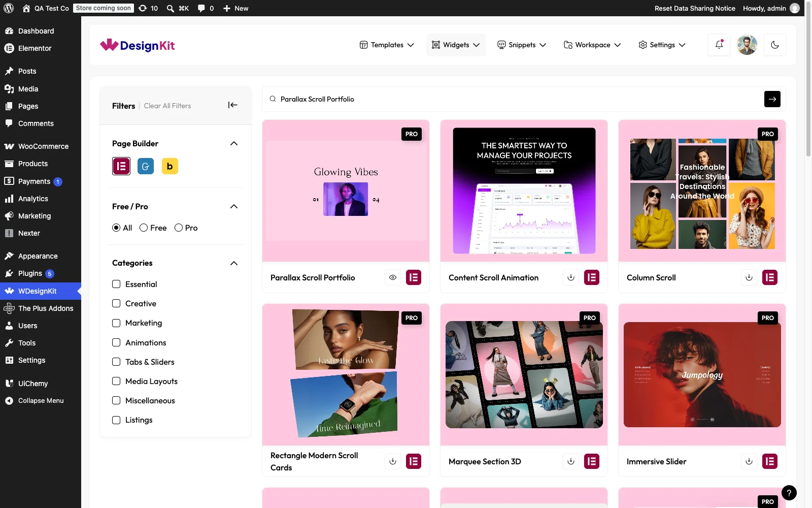Open the Snippets dropdown menu
The image size is (812, 508).
coord(522,45)
